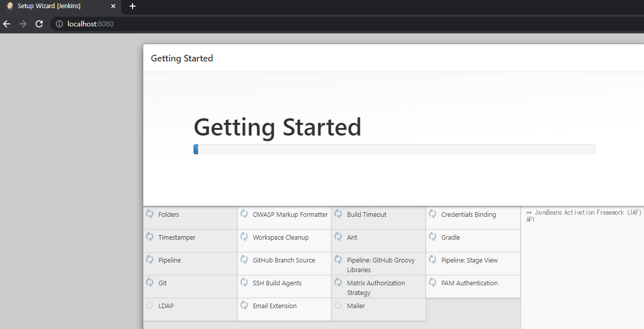The height and width of the screenshot is (329, 644).
Task: Click the Jenkins favicon in the browser tab
Action: (10, 6)
